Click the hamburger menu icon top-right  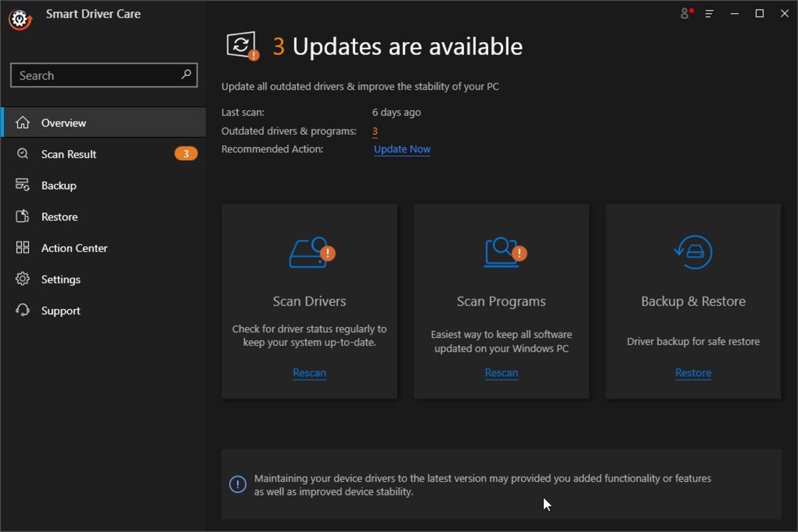pos(709,13)
